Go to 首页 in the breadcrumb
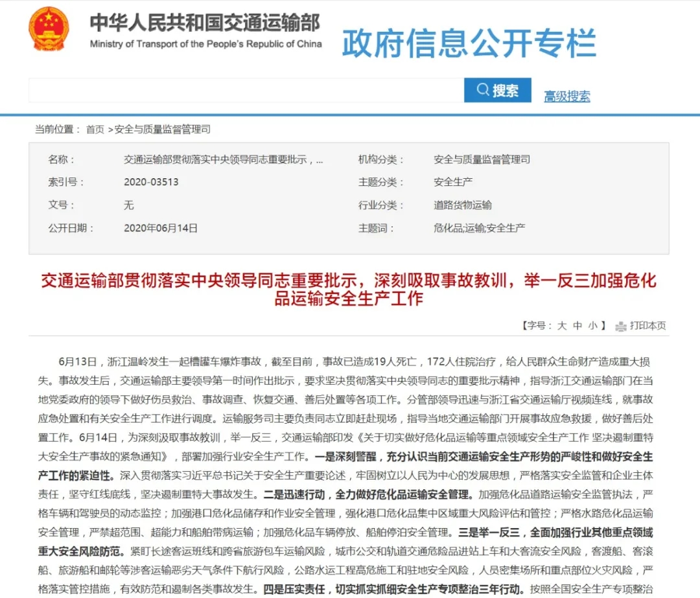Viewport: 700px width, 598px height. pos(95,130)
